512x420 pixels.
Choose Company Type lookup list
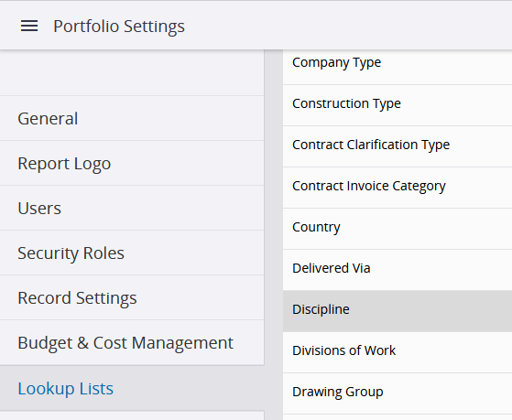point(398,67)
